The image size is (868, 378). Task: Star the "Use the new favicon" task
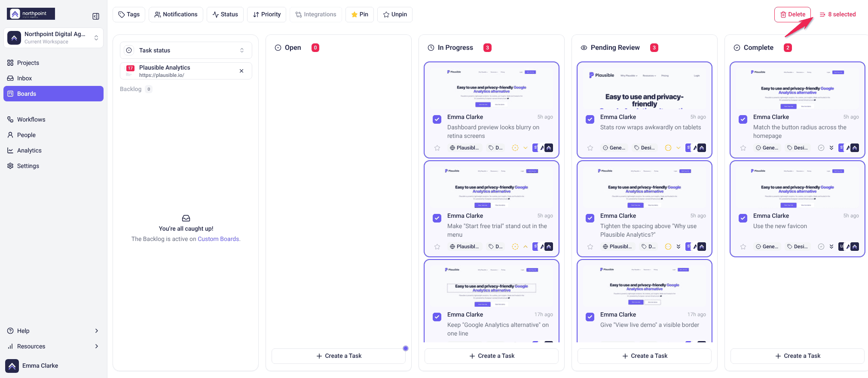pyautogui.click(x=743, y=247)
